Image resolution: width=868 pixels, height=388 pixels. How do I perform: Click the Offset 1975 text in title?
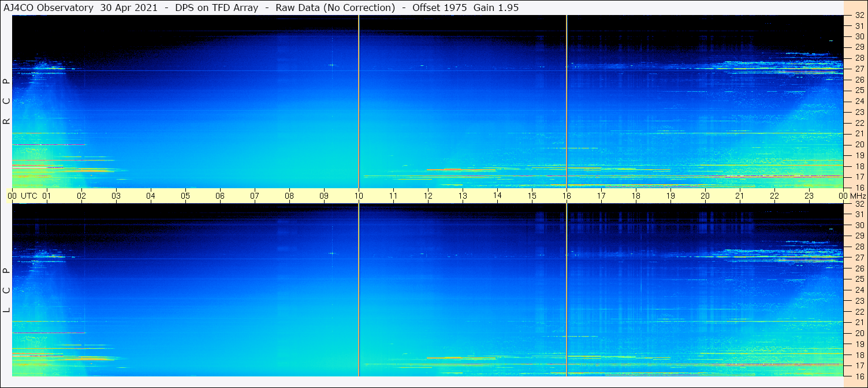439,8
